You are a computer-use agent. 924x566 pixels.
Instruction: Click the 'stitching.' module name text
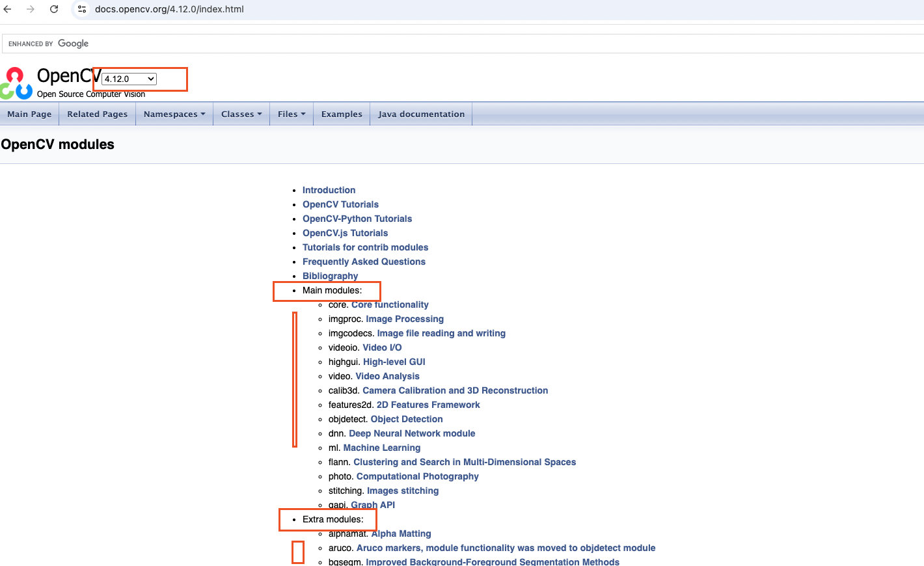tap(346, 491)
